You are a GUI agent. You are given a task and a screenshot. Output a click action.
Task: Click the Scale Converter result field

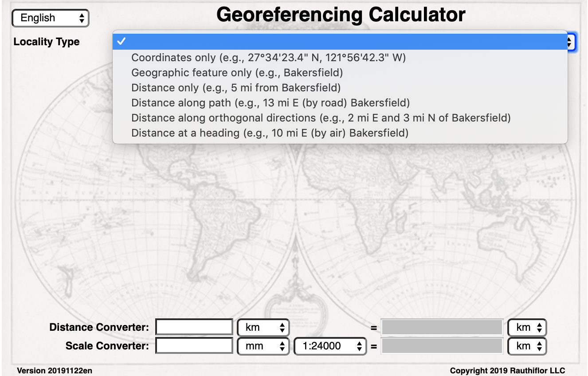pyautogui.click(x=443, y=346)
